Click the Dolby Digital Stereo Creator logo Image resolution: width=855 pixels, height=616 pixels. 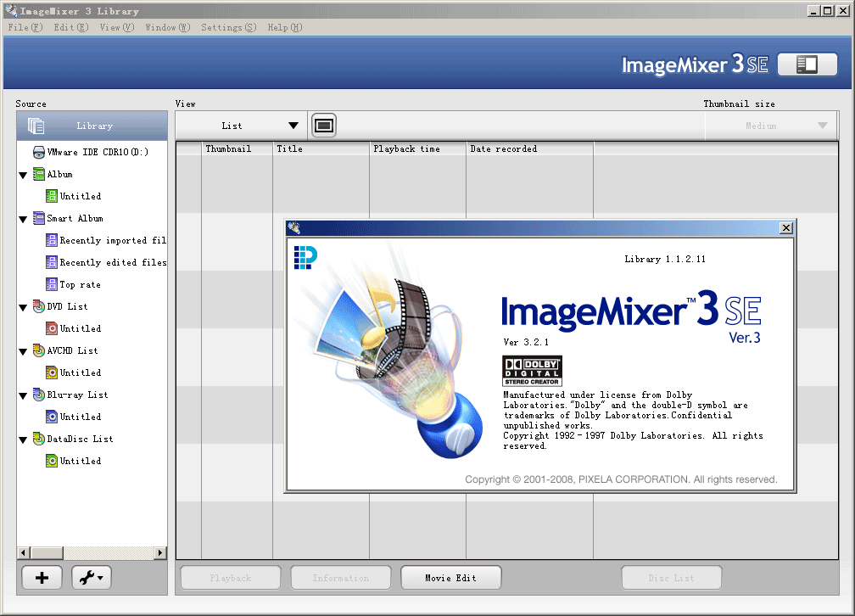pos(532,371)
